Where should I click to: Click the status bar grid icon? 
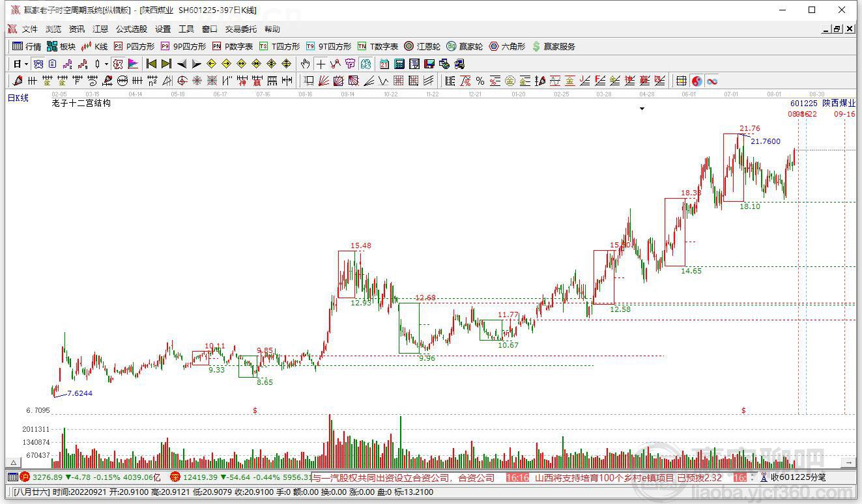click(13, 477)
